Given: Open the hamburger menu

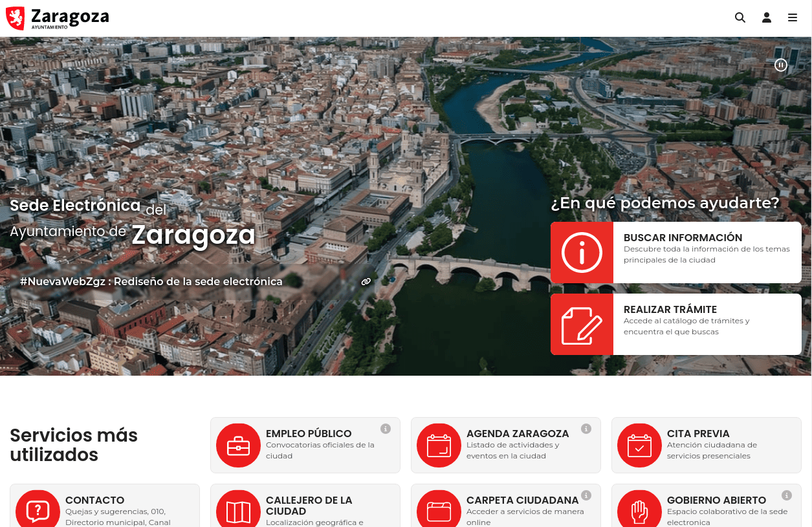Looking at the screenshot, I should click(x=793, y=18).
